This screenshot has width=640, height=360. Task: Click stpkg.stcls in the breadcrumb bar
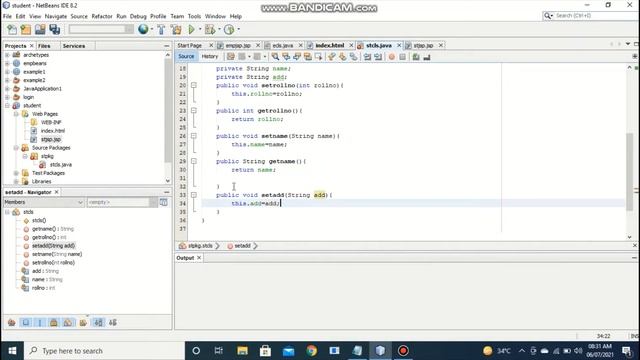[200, 246]
